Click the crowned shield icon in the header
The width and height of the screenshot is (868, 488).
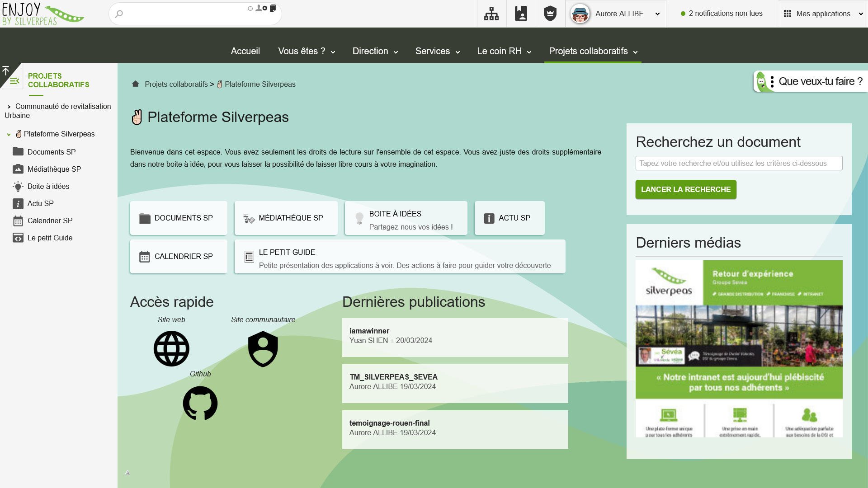click(550, 14)
